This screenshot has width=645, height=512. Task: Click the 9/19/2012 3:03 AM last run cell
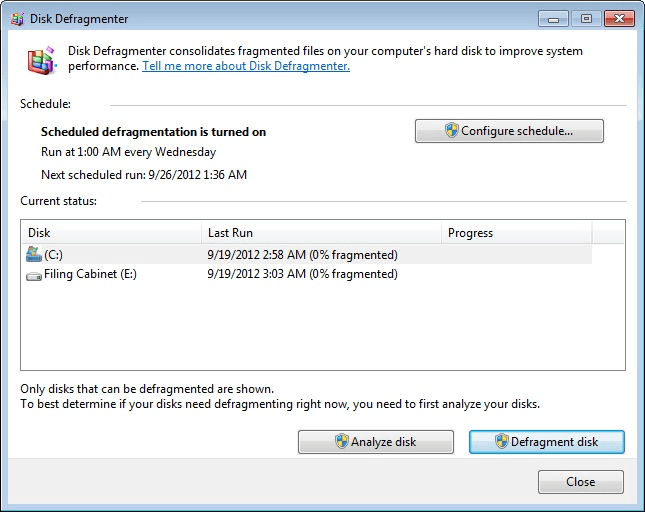(302, 274)
